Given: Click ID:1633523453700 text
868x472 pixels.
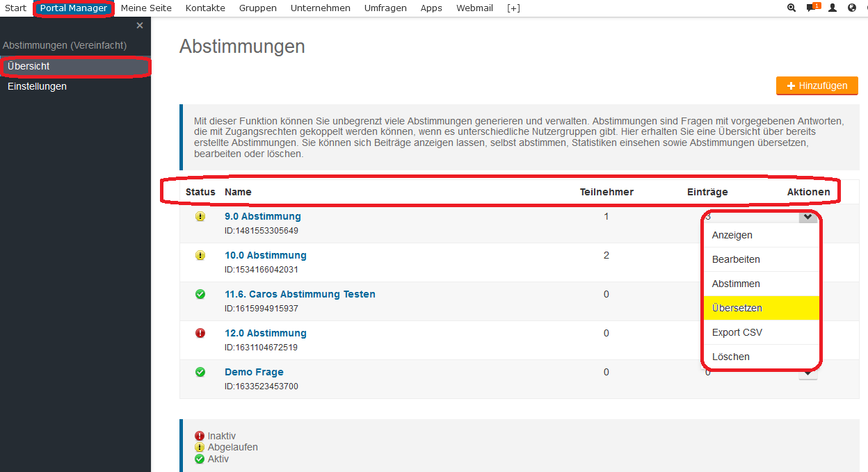Looking at the screenshot, I should (262, 386).
